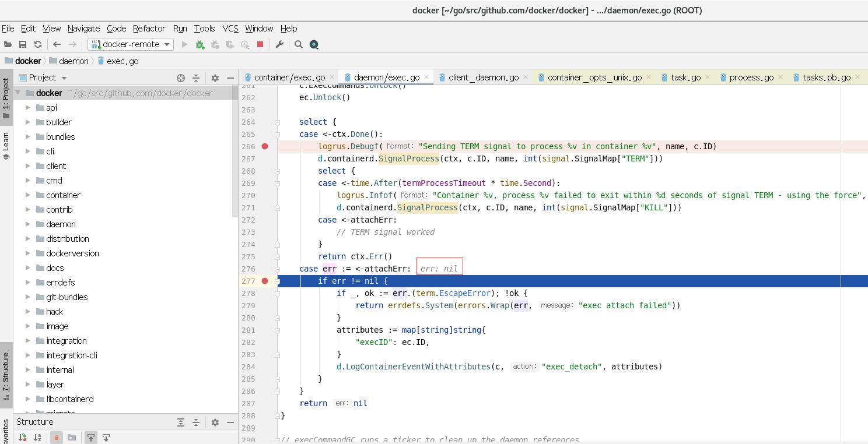Open the docker-remote run configuration dropdown
The width and height of the screenshot is (868, 444).
[x=131, y=44]
